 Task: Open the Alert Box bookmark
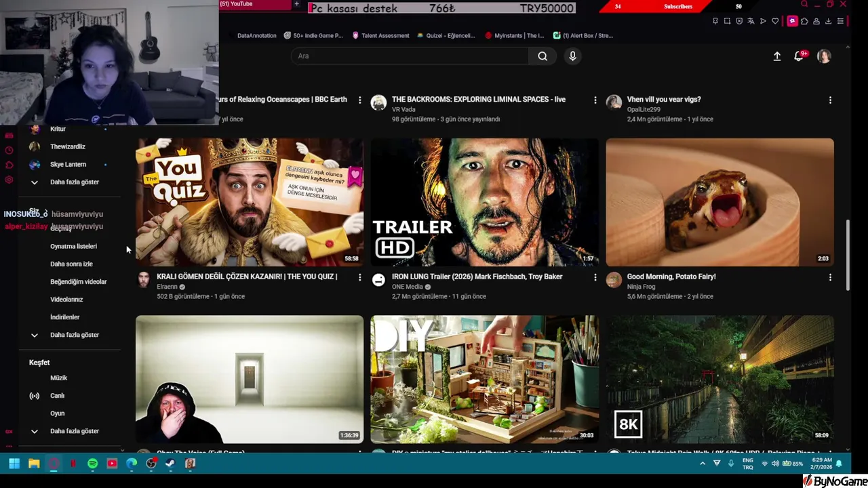click(x=583, y=35)
